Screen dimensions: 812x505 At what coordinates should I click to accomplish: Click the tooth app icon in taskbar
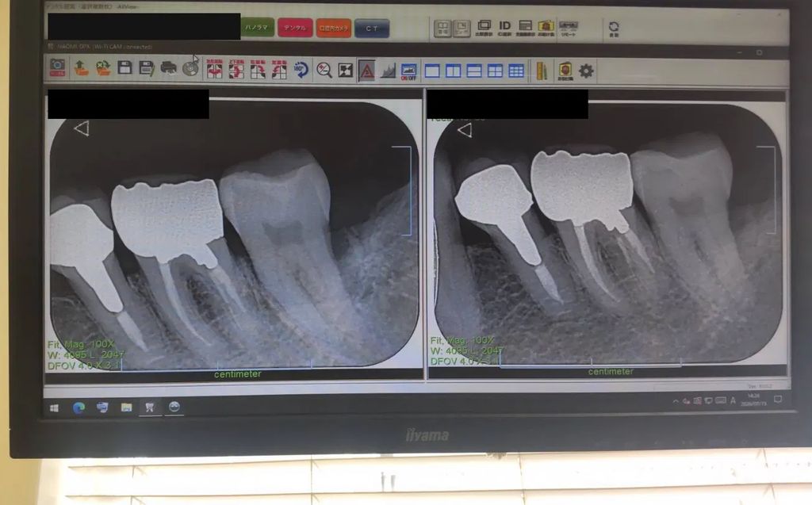150,407
